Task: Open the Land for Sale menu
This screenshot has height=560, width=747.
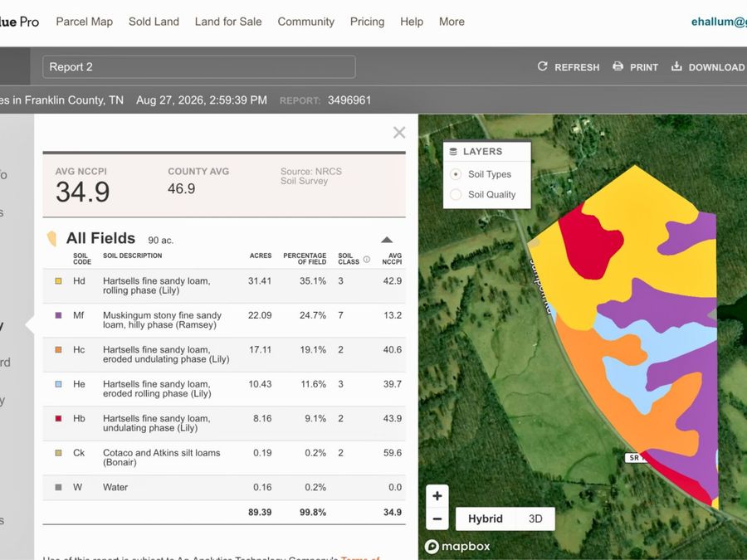Action: tap(228, 22)
